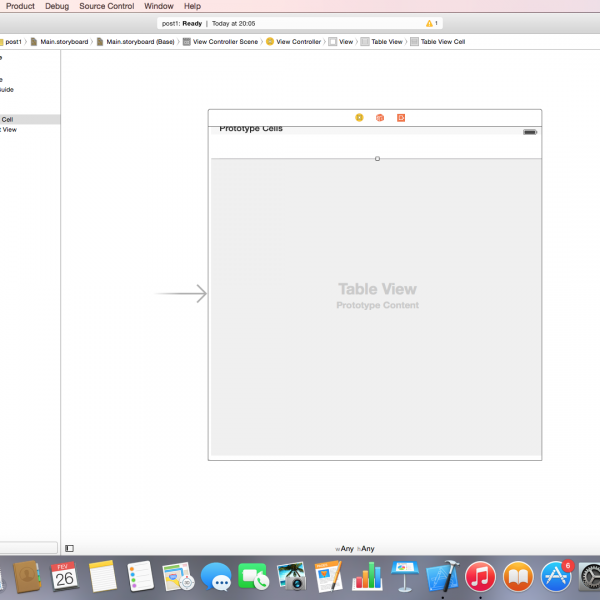Open the wAny hAny size class selector
The width and height of the screenshot is (600, 600).
[x=355, y=548]
